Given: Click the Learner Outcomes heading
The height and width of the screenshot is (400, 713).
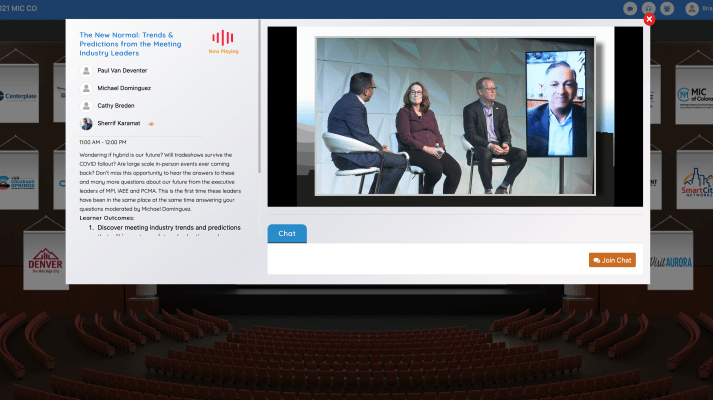Looking at the screenshot, I should 107,218.
